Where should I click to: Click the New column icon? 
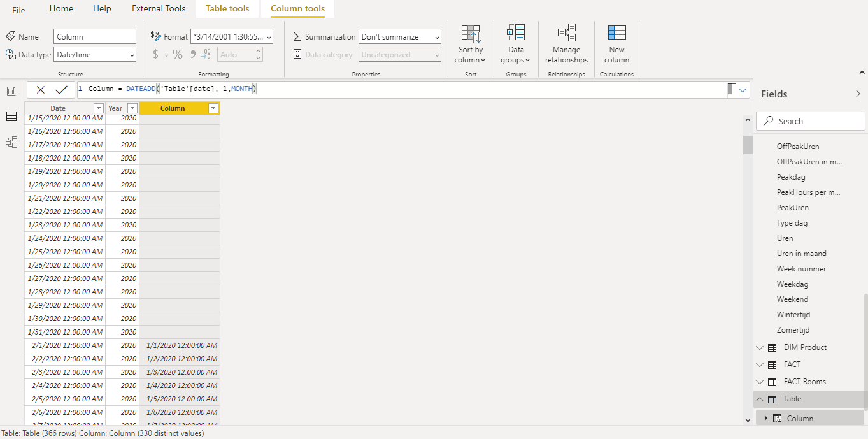pyautogui.click(x=616, y=34)
